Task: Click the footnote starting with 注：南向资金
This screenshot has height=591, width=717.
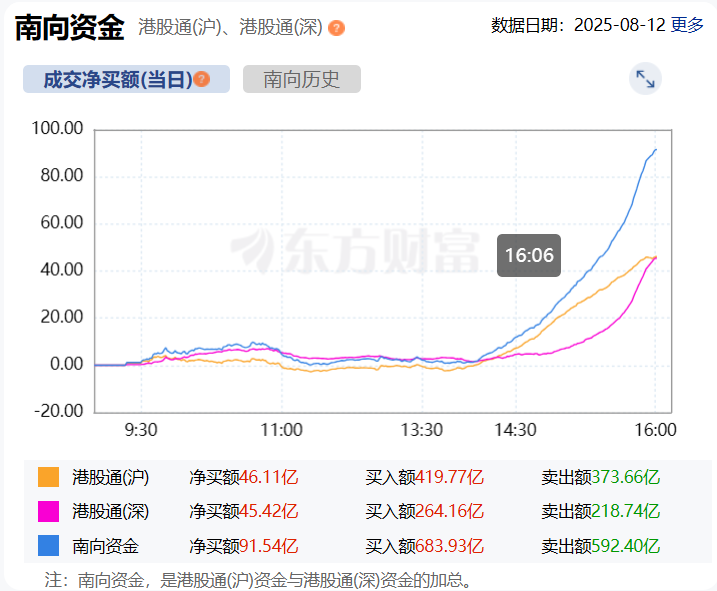Action: tap(259, 580)
